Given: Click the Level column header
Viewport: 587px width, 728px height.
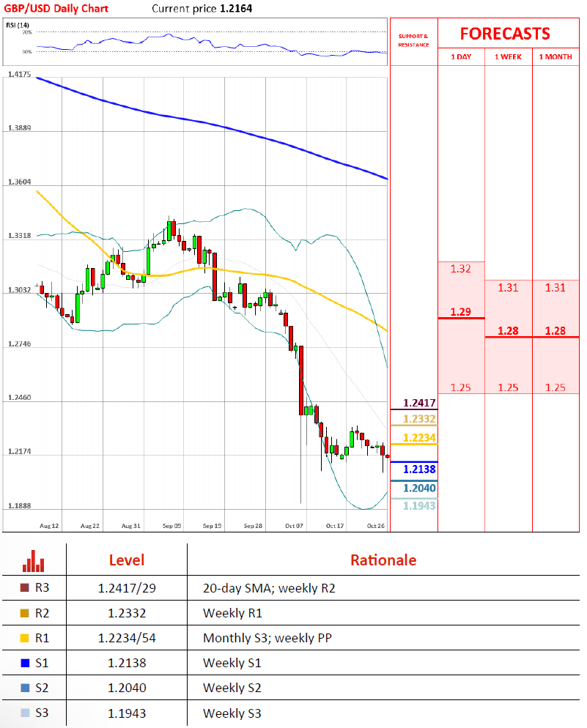Looking at the screenshot, I should tap(127, 560).
